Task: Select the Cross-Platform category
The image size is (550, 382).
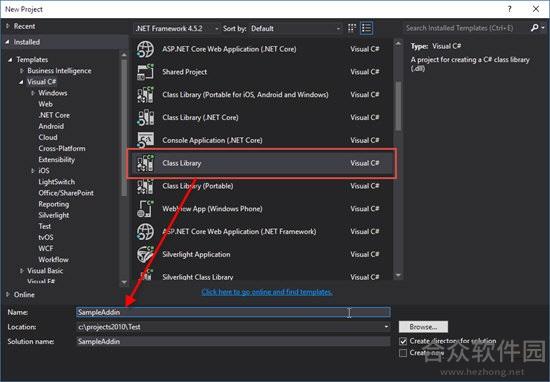Action: point(62,149)
